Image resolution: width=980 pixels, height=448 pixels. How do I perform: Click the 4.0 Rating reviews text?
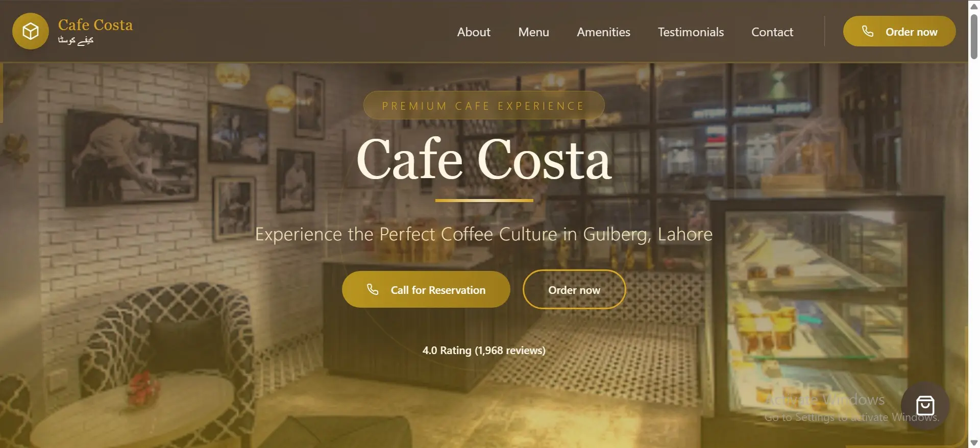pyautogui.click(x=484, y=351)
